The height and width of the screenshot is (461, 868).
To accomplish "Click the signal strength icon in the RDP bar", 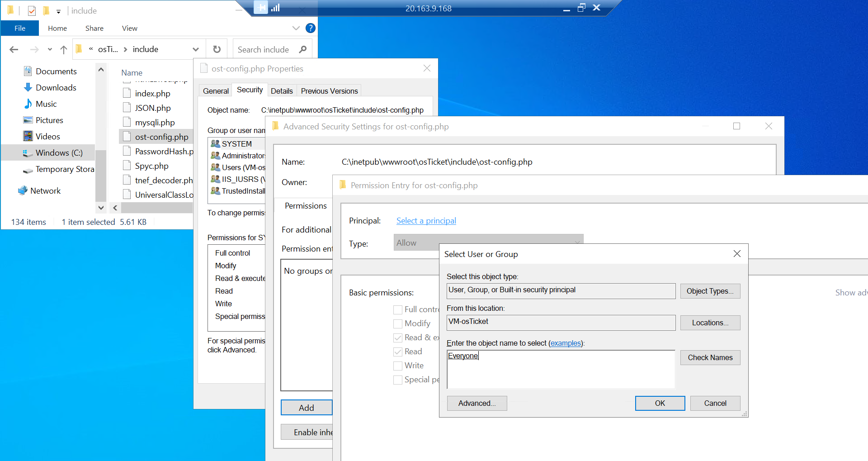I will click(x=276, y=8).
